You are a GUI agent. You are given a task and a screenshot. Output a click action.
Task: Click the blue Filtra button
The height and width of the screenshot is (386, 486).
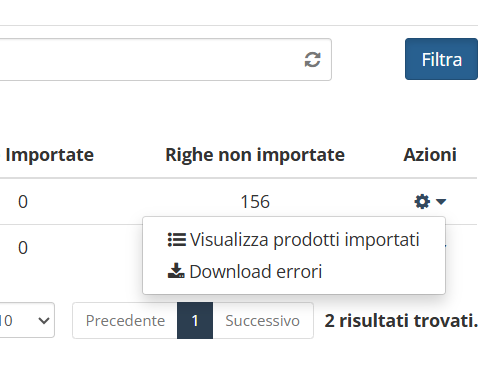[441, 59]
